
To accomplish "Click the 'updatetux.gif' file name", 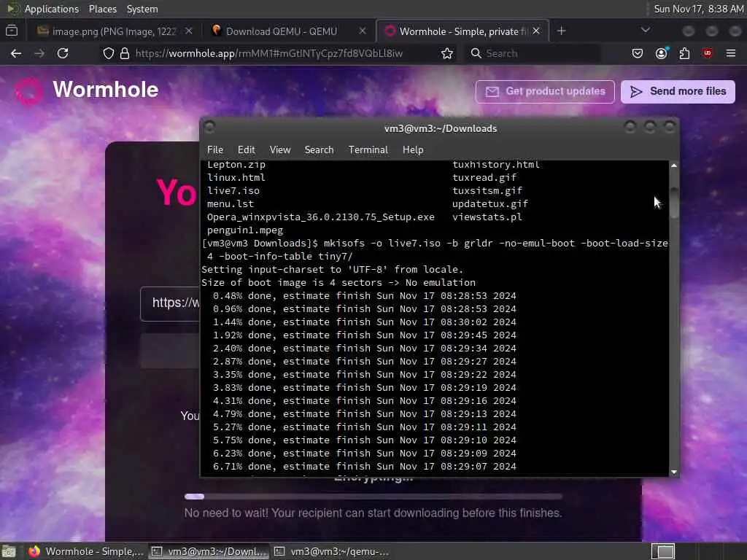I will pyautogui.click(x=490, y=204).
